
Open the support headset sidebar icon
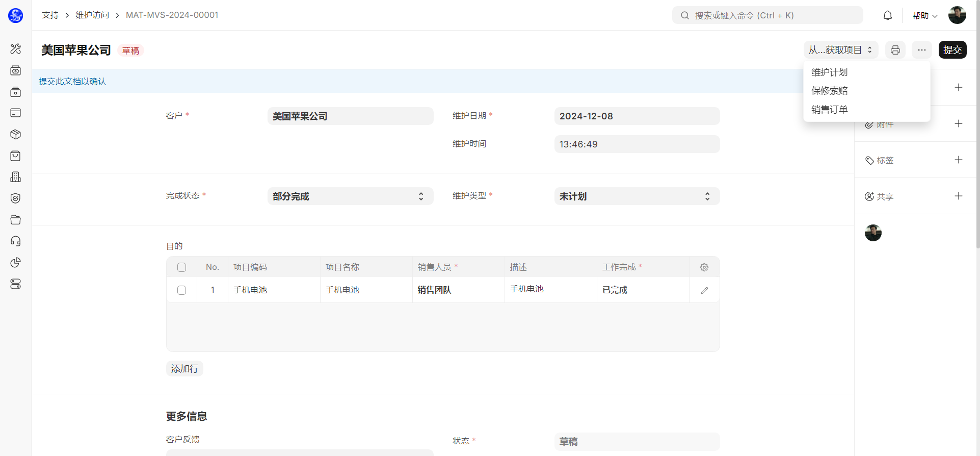pyautogui.click(x=16, y=241)
